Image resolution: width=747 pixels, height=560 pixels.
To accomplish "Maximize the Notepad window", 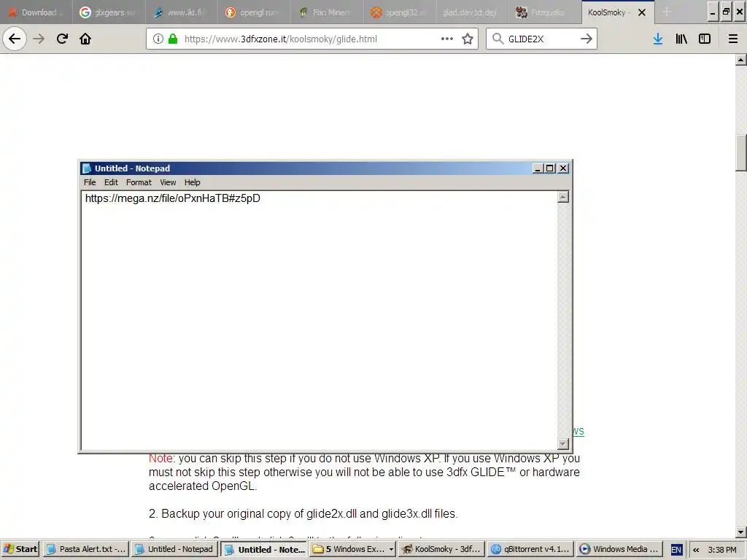I will (x=550, y=168).
